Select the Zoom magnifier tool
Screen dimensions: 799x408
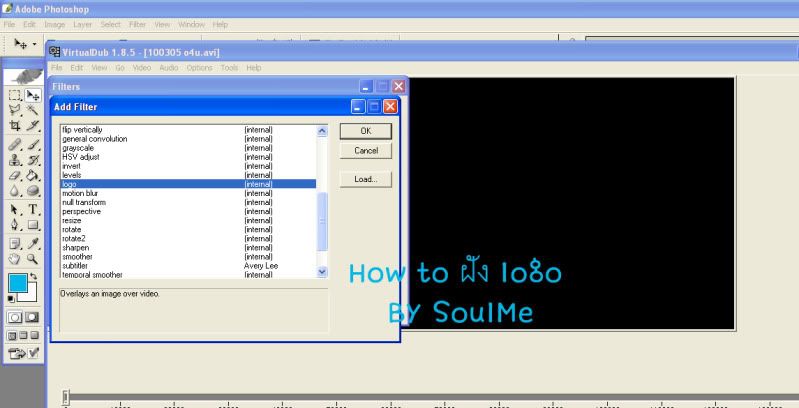pos(33,259)
